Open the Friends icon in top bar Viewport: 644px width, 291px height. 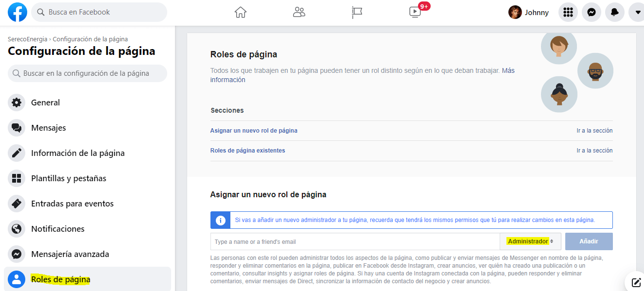click(x=299, y=12)
